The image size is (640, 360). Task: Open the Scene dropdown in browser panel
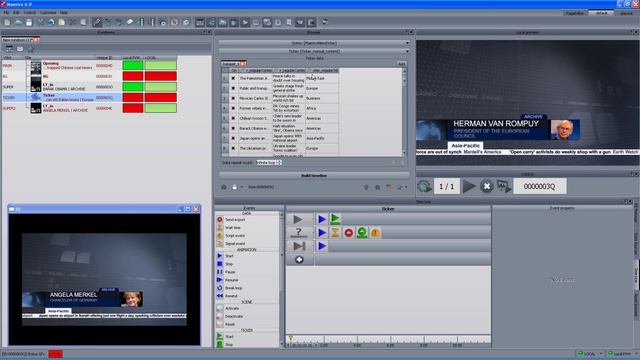tap(314, 43)
